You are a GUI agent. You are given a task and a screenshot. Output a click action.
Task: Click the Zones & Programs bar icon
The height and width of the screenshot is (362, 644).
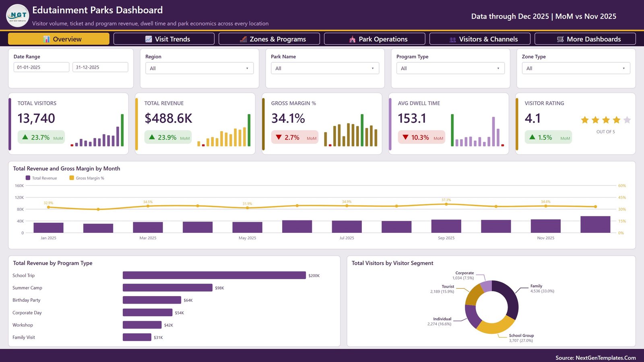[x=244, y=39]
